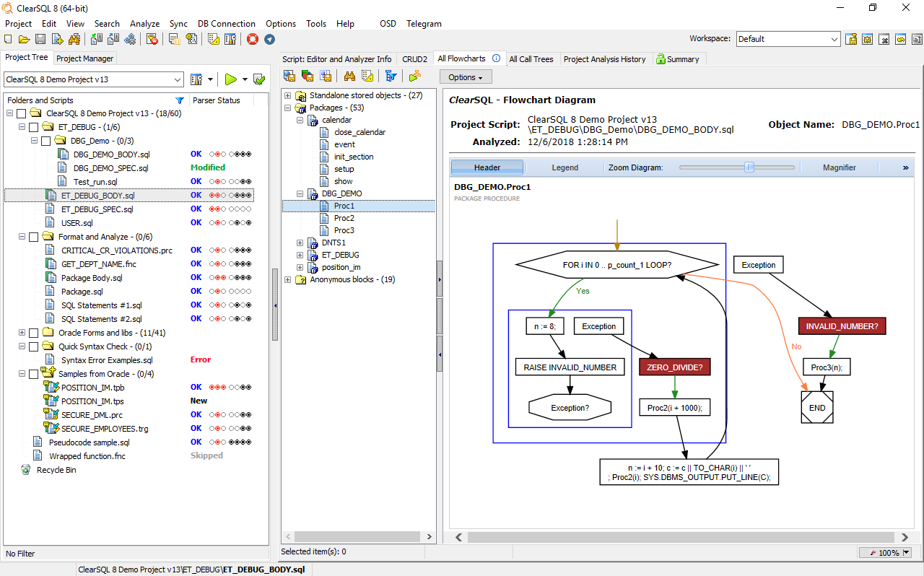Tick the Oracle Forms and libs checkbox
This screenshot has height=576, width=924.
33,333
